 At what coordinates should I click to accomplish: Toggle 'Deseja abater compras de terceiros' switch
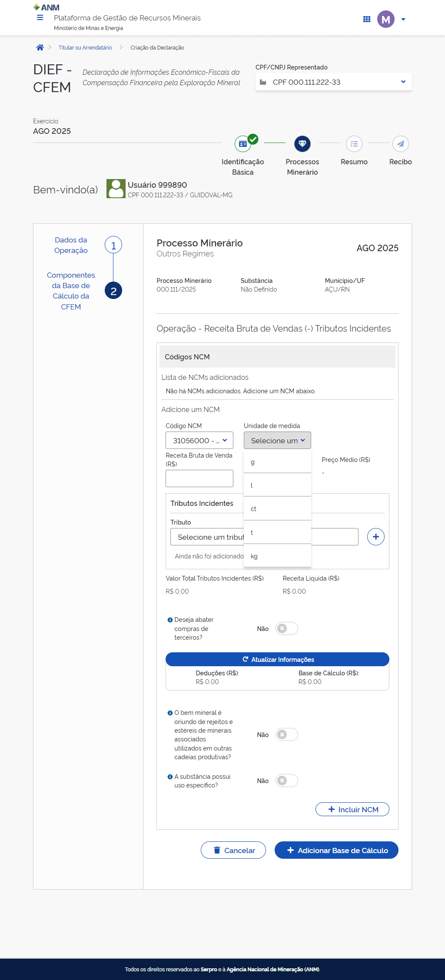pyautogui.click(x=287, y=628)
